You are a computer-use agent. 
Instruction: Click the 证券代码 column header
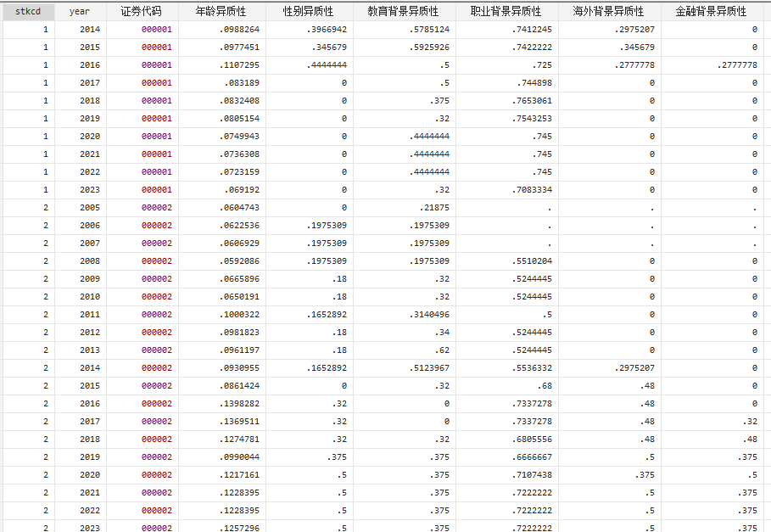142,12
